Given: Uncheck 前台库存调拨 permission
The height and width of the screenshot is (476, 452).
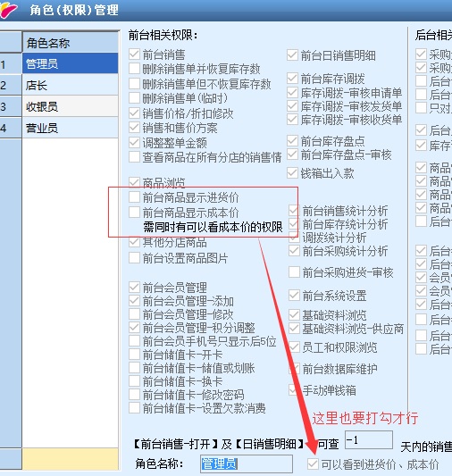Looking at the screenshot, I should 292,79.
